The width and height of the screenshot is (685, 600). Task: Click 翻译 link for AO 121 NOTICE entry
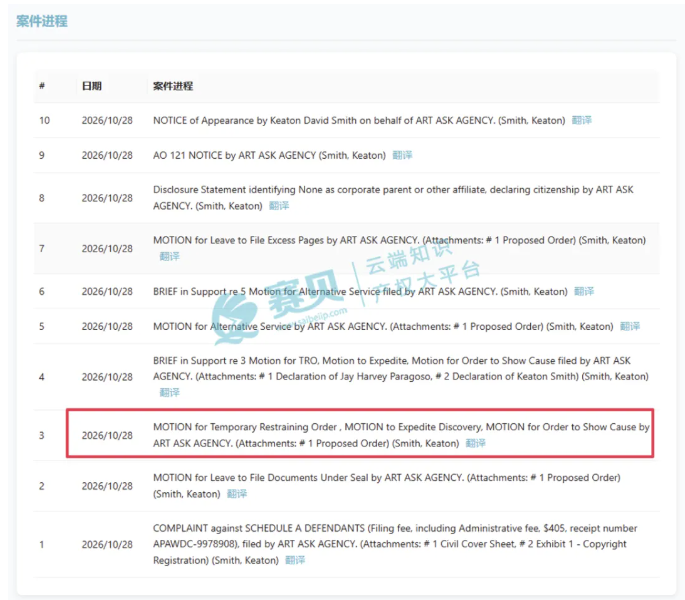402,155
